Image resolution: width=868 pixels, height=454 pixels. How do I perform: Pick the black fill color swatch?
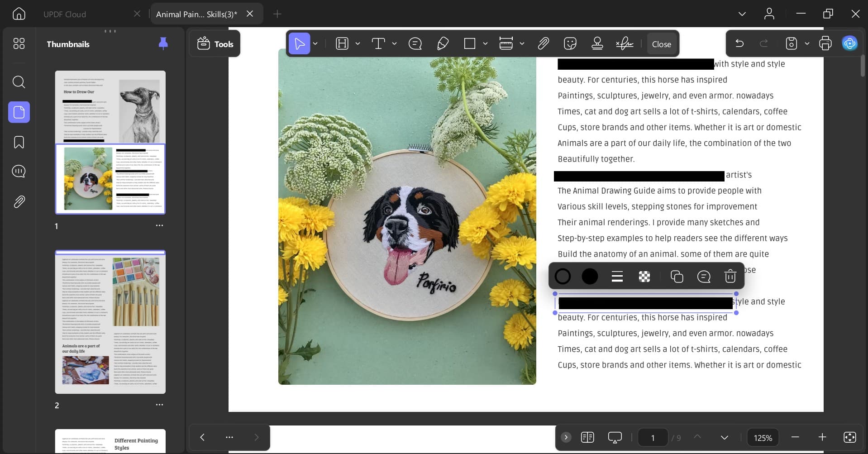click(590, 277)
